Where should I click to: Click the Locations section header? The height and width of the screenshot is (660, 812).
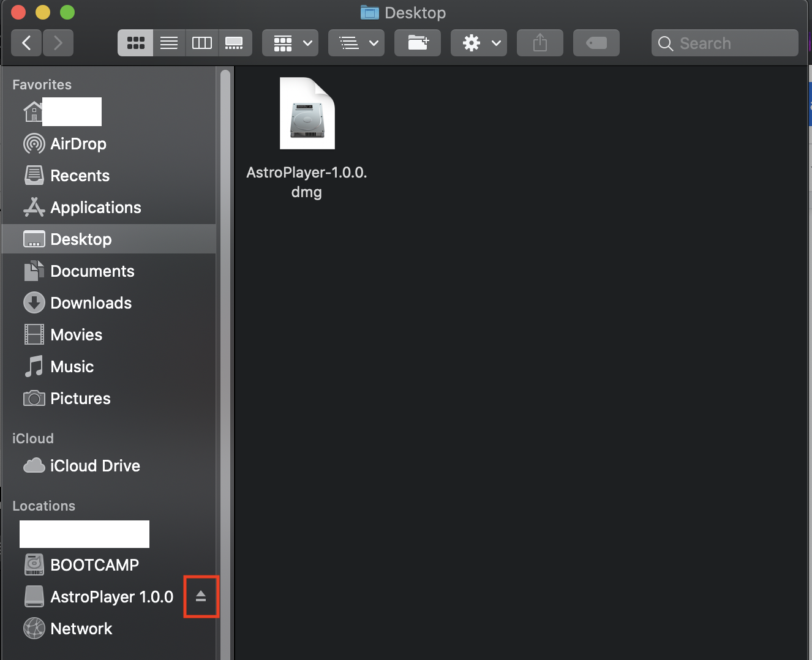pos(43,506)
